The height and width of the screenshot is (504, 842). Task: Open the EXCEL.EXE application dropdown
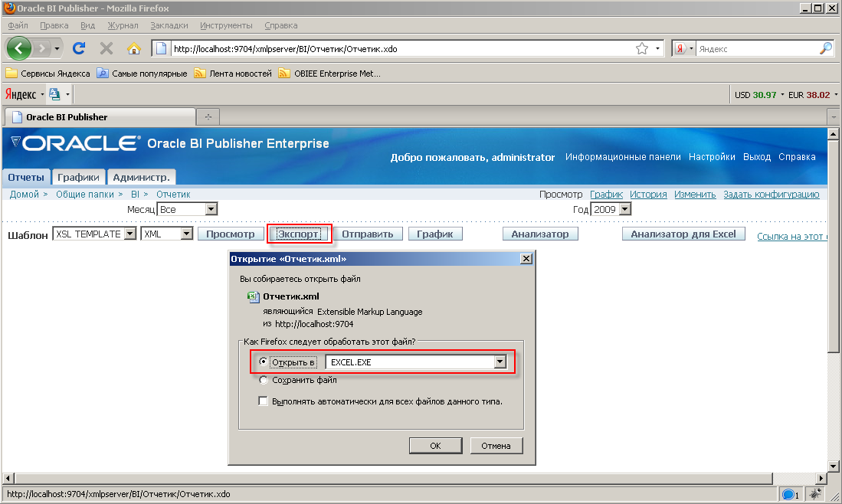(x=500, y=362)
